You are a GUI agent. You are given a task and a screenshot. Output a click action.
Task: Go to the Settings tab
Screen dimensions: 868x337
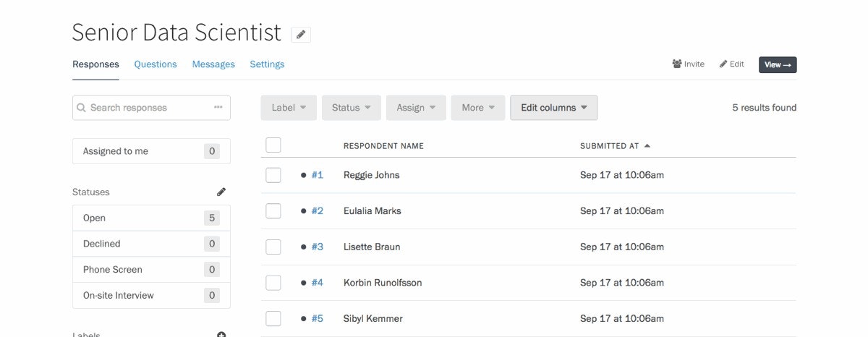pyautogui.click(x=267, y=64)
